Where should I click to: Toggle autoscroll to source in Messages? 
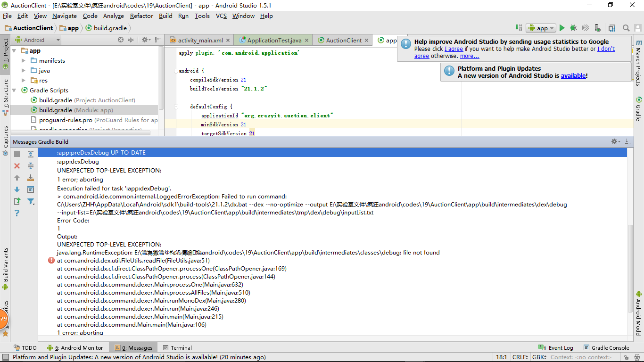tap(31, 178)
